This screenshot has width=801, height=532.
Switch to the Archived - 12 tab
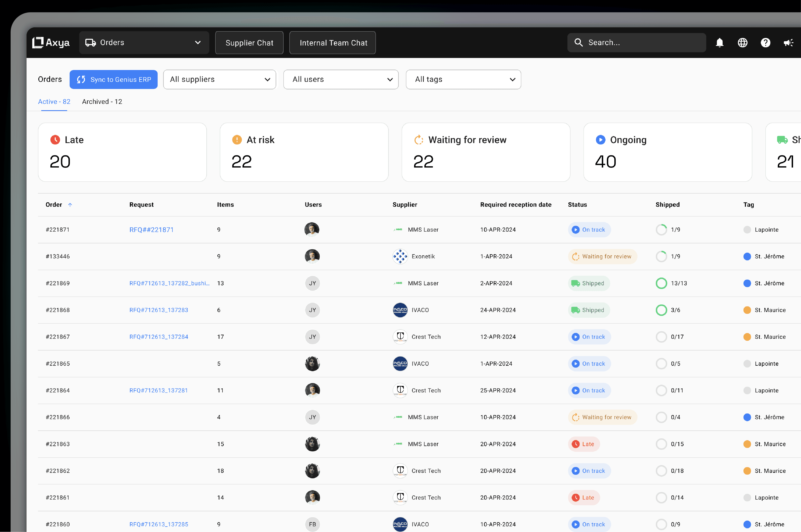point(102,102)
